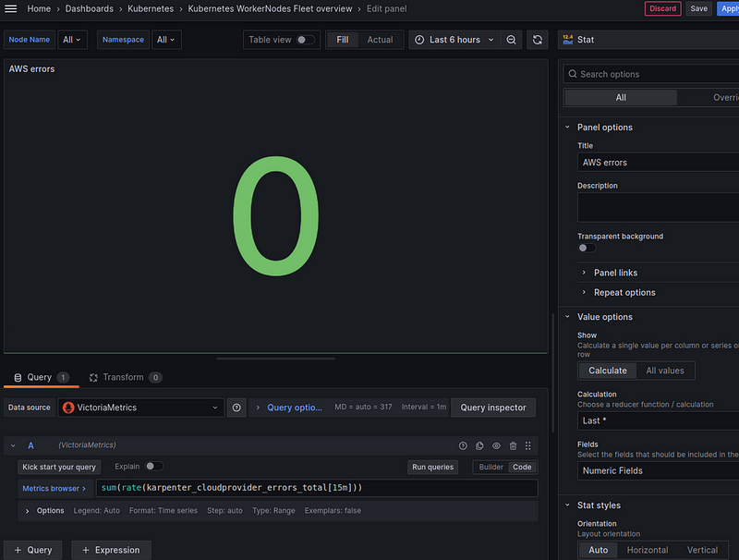Screen dimensions: 739x560
Task: Click the data source help icon
Action: click(236, 408)
